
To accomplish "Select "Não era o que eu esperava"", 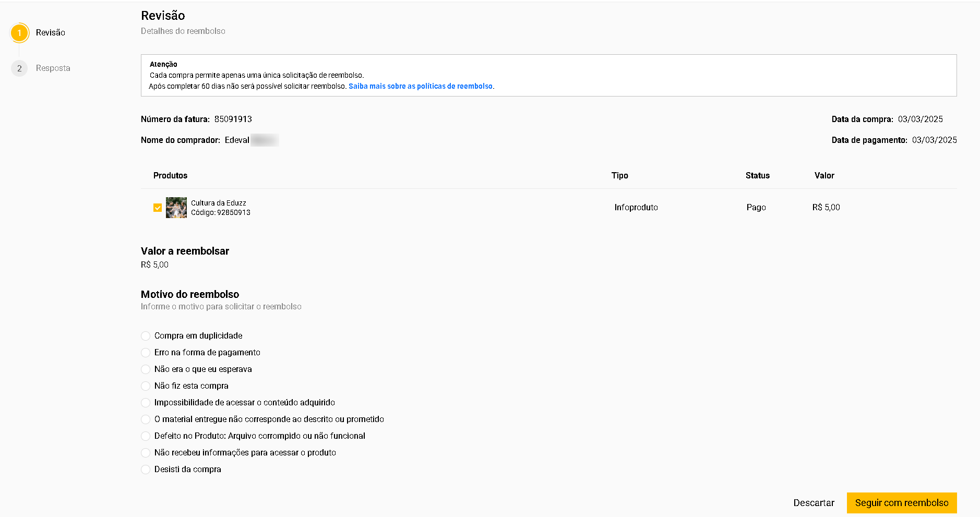I will [146, 369].
